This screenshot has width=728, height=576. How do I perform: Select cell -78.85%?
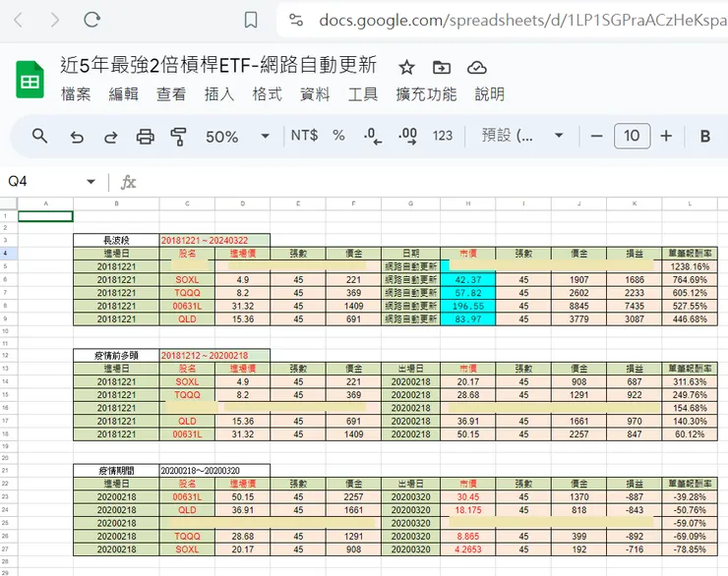[x=690, y=549]
